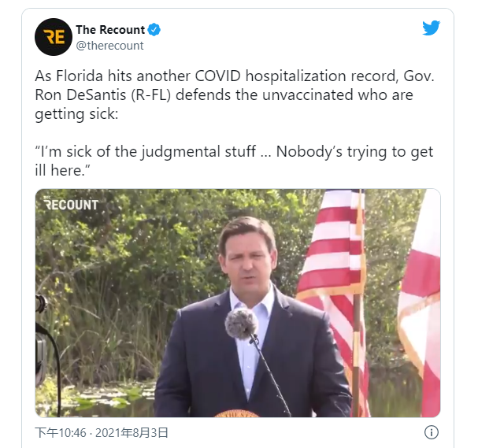This screenshot has width=478, height=448.
Task: Open The Recount profile avatar
Action: [54, 37]
